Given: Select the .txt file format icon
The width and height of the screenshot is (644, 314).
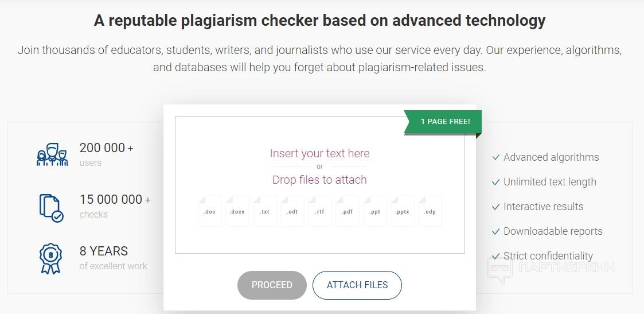Looking at the screenshot, I should (264, 212).
